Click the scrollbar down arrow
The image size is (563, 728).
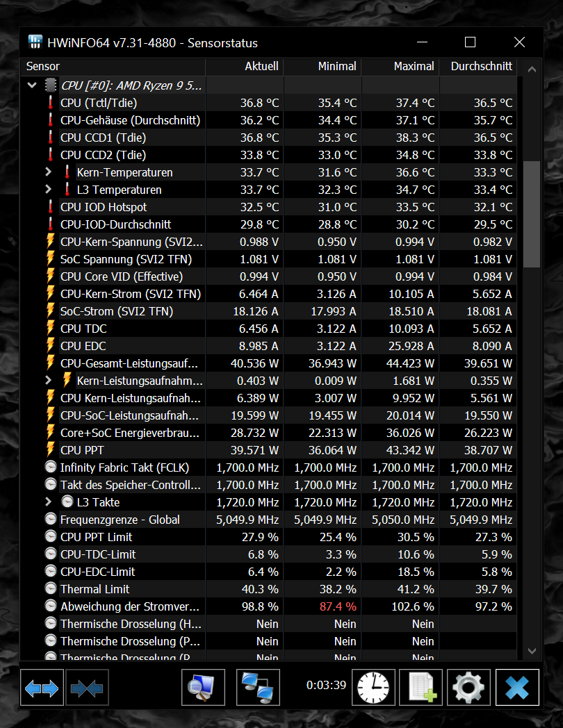tap(532, 651)
